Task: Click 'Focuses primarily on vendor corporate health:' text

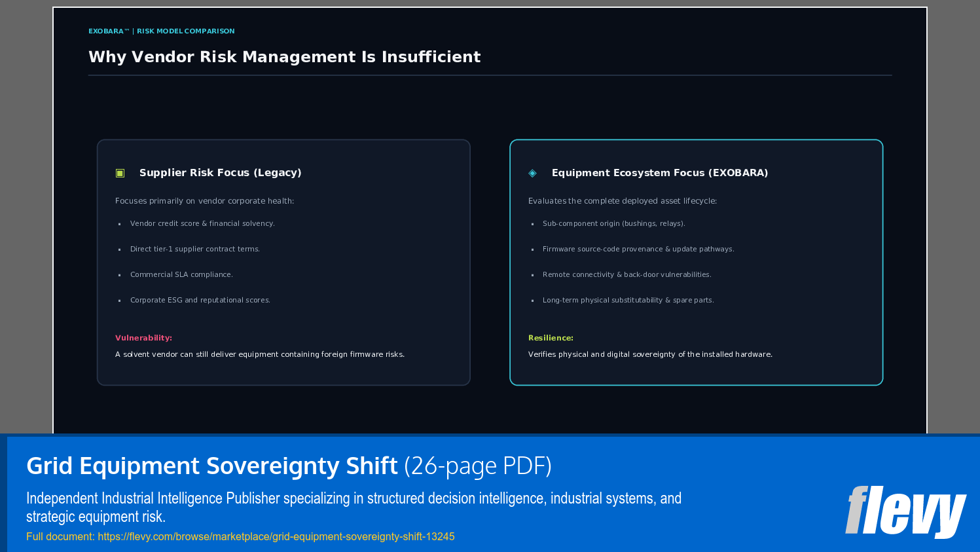Action: 205,201
